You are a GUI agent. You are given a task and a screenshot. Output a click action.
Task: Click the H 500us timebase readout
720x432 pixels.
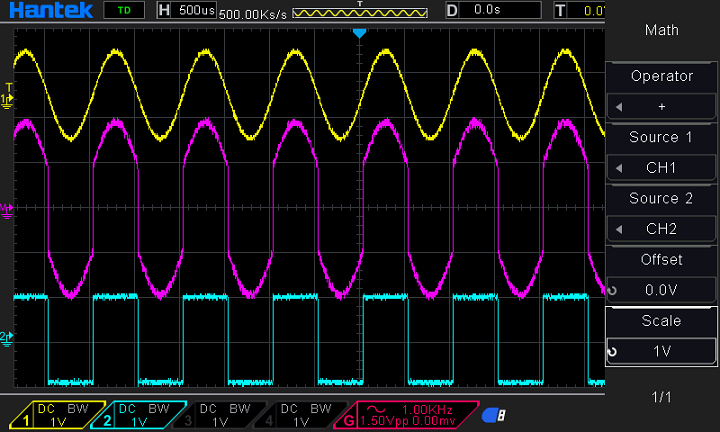click(185, 11)
